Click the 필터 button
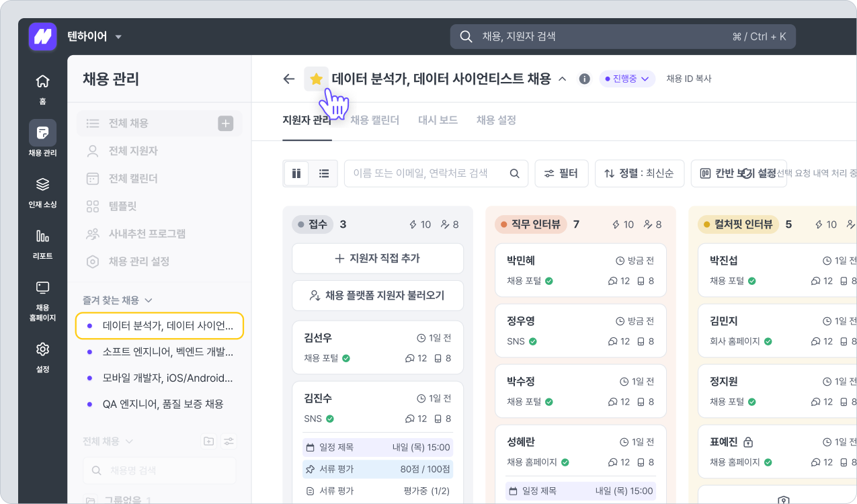Screen dimensions: 857x504 (x=561, y=173)
